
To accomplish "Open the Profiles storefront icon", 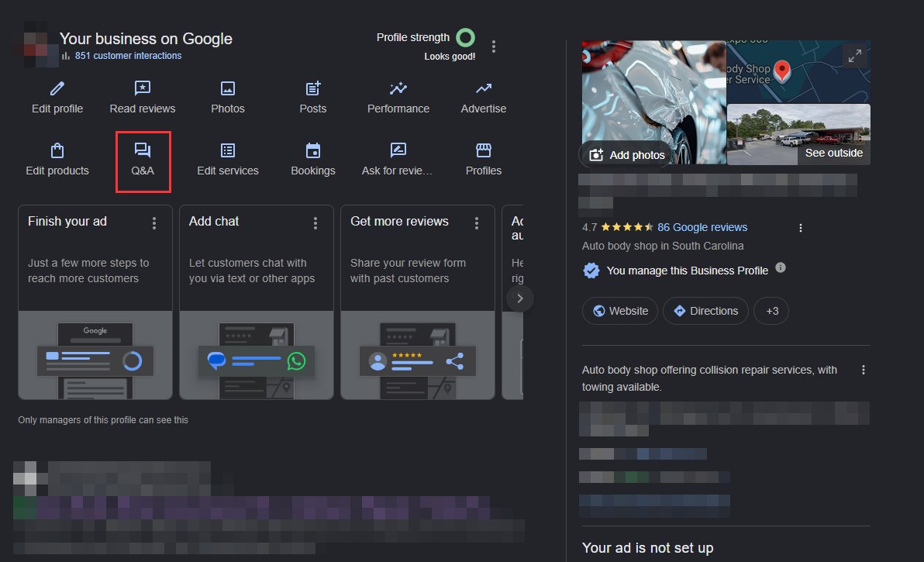I will (483, 150).
